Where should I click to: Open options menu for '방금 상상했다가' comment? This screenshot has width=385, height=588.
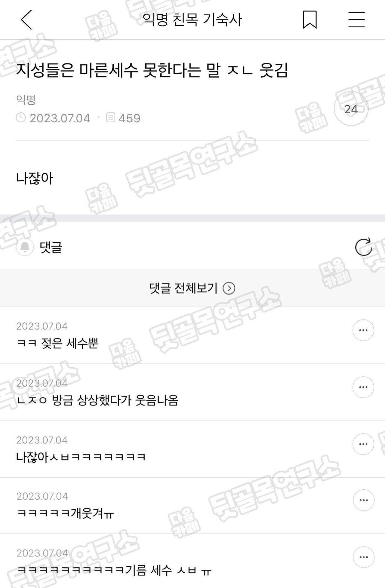[363, 387]
